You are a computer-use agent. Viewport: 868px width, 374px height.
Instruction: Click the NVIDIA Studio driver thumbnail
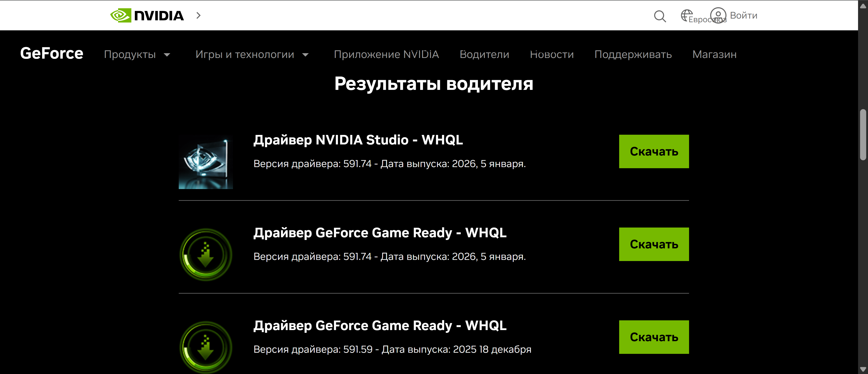[206, 162]
